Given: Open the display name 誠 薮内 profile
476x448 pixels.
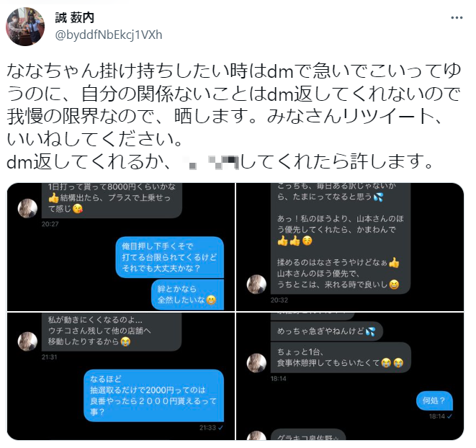Looking at the screenshot, I should point(75,17).
